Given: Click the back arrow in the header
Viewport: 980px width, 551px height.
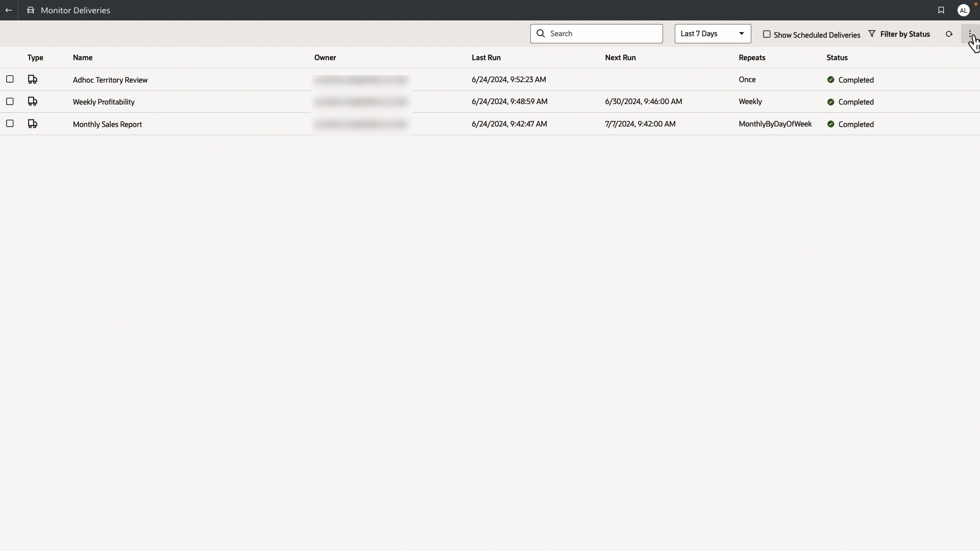Looking at the screenshot, I should pos(9,10).
